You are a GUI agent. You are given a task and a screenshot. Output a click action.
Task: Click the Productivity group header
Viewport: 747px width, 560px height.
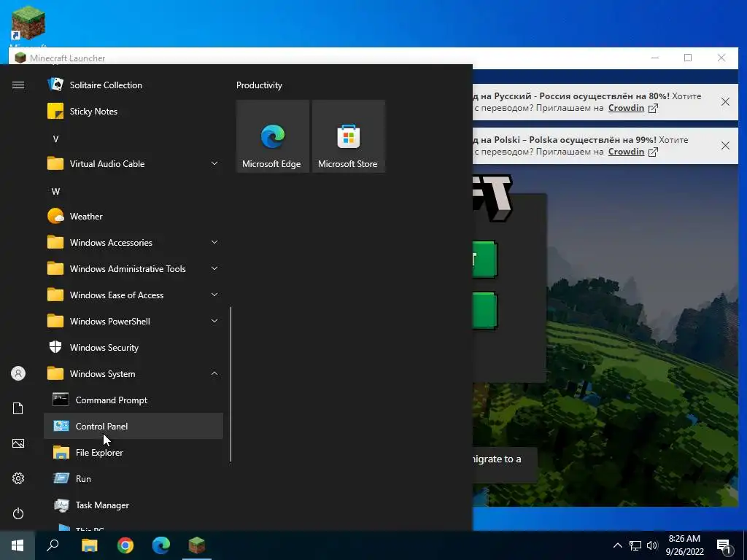[x=259, y=85]
